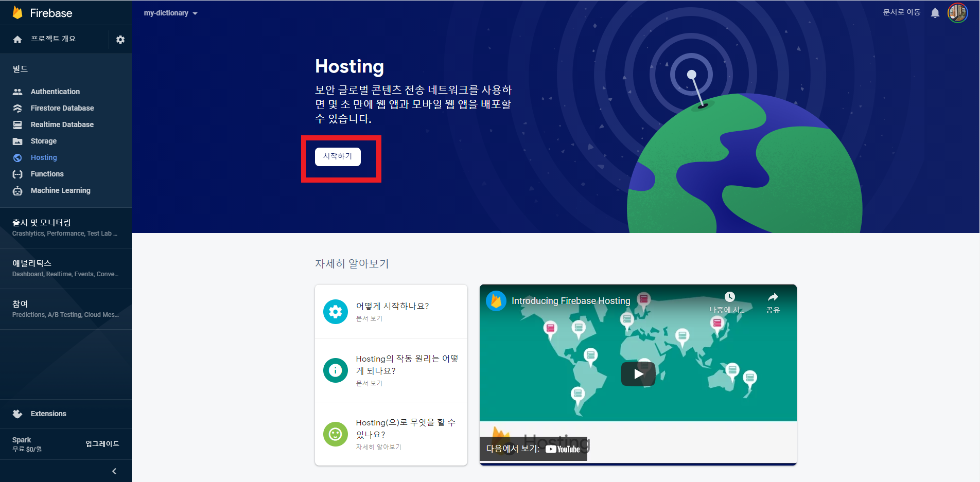The height and width of the screenshot is (482, 980).
Task: Click the home icon for project overview
Action: 17,40
